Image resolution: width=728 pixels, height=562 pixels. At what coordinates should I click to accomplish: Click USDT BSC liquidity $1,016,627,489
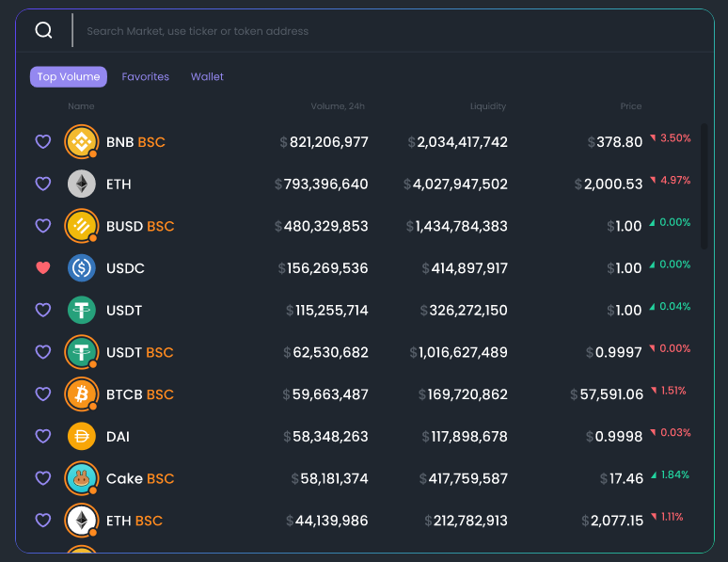(x=459, y=352)
